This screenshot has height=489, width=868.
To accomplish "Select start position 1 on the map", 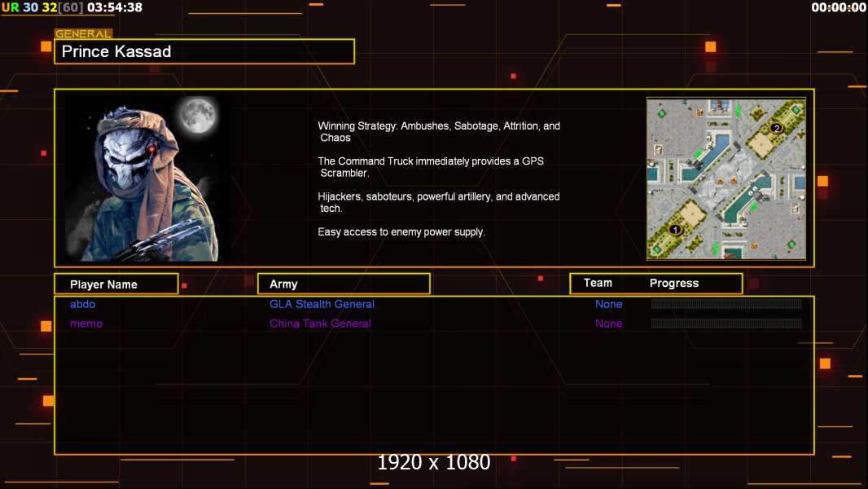I will click(x=675, y=230).
